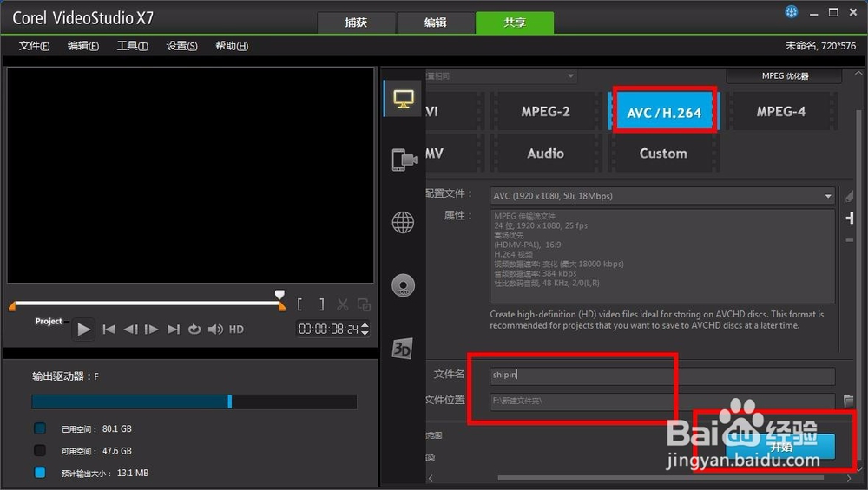Click the Project mode label

coord(49,322)
